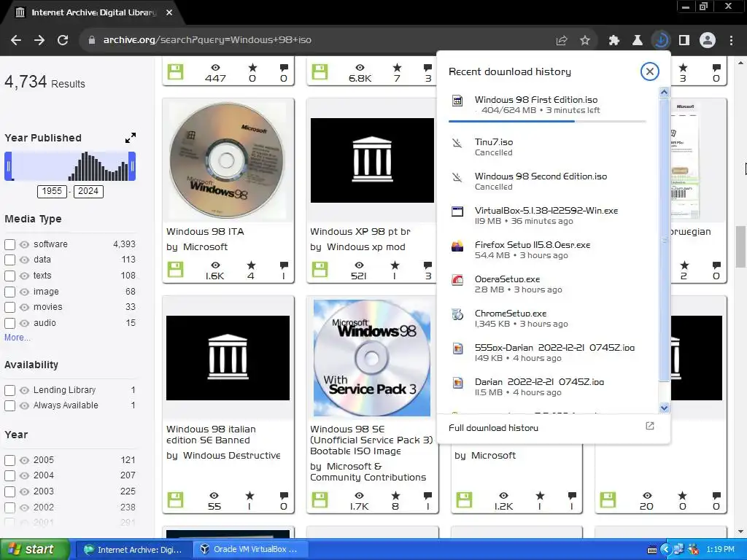Toggle the eye icon beside 2004 filter
Image resolution: width=747 pixels, height=560 pixels.
tap(24, 475)
